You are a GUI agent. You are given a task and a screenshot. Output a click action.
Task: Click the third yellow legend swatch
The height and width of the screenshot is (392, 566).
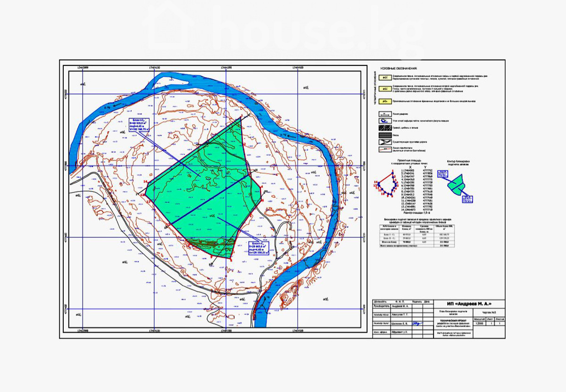click(x=385, y=101)
